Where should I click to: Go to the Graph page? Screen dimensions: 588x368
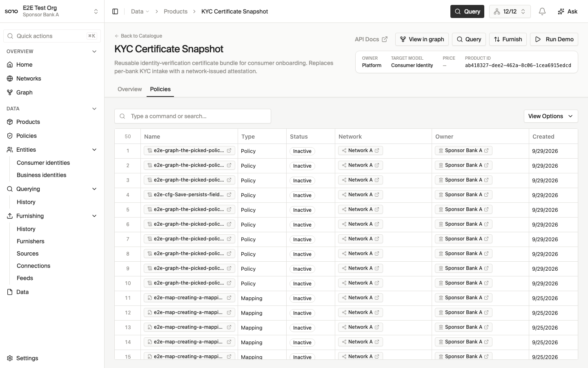[52, 92]
